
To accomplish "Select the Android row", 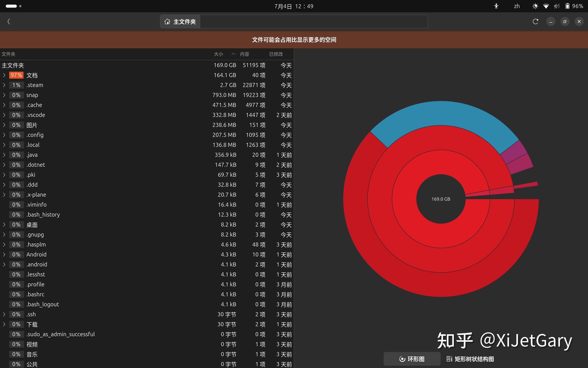I will click(x=147, y=255).
